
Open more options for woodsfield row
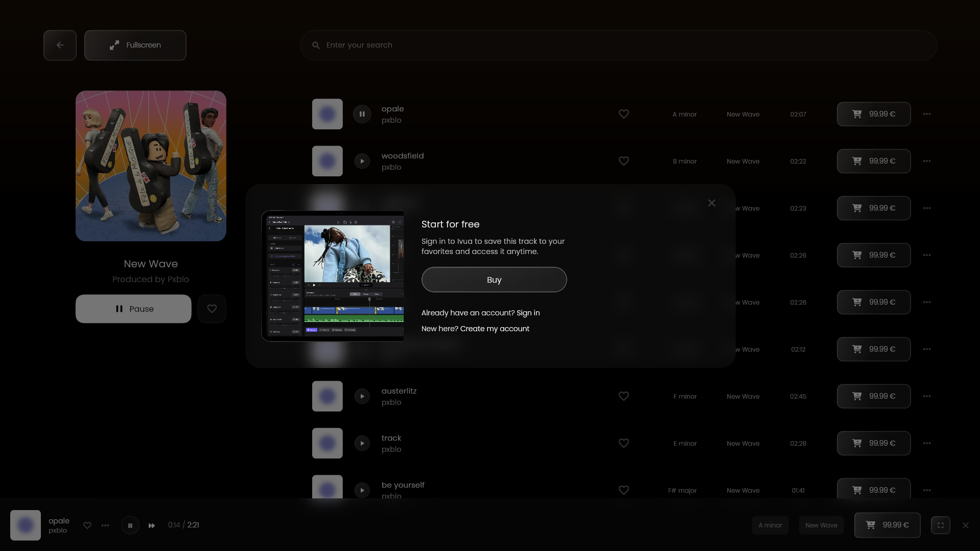click(927, 161)
